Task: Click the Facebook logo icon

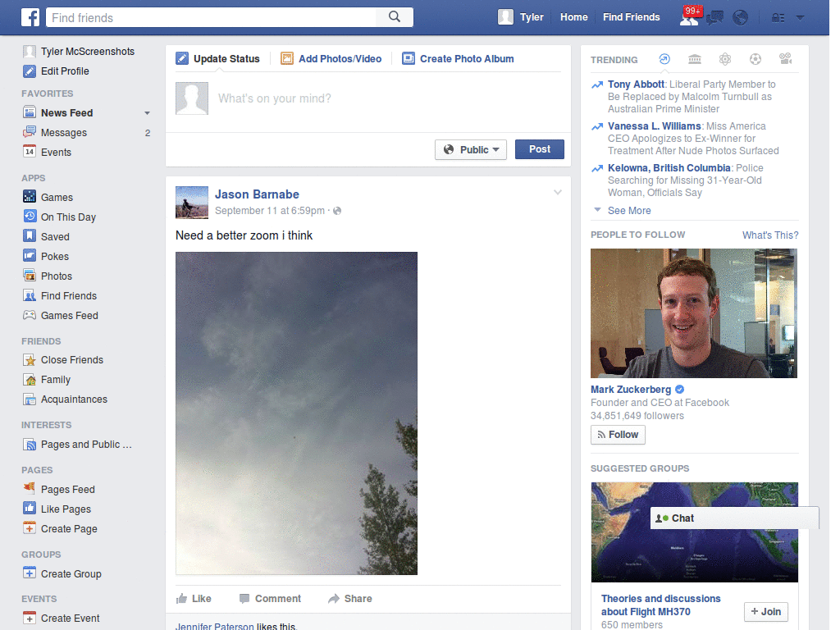Action: click(x=30, y=17)
